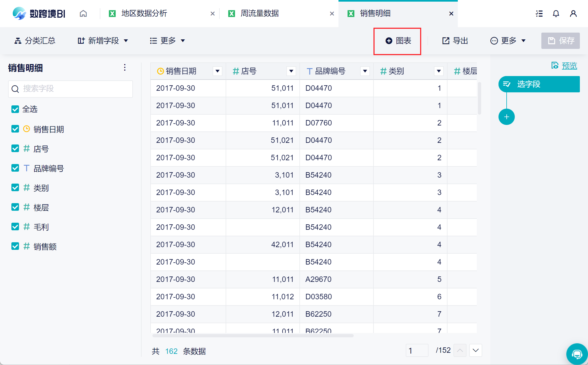588x365 pixels.
Task: Uncheck the 毛利 field checkbox
Action: coord(15,226)
